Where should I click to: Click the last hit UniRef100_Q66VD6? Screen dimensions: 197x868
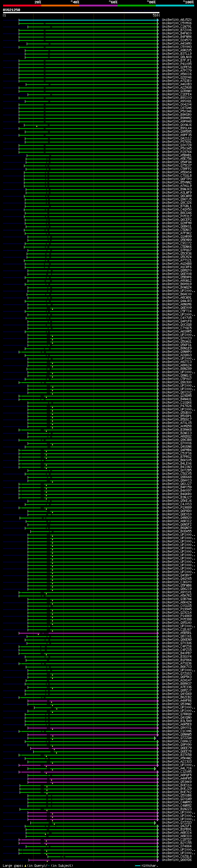point(177,860)
